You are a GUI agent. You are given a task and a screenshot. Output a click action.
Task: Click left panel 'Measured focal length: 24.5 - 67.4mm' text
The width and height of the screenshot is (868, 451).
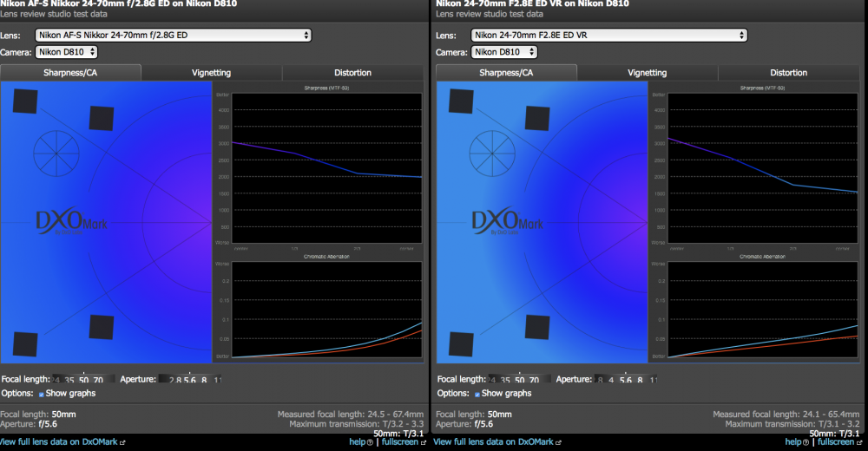[x=351, y=414]
